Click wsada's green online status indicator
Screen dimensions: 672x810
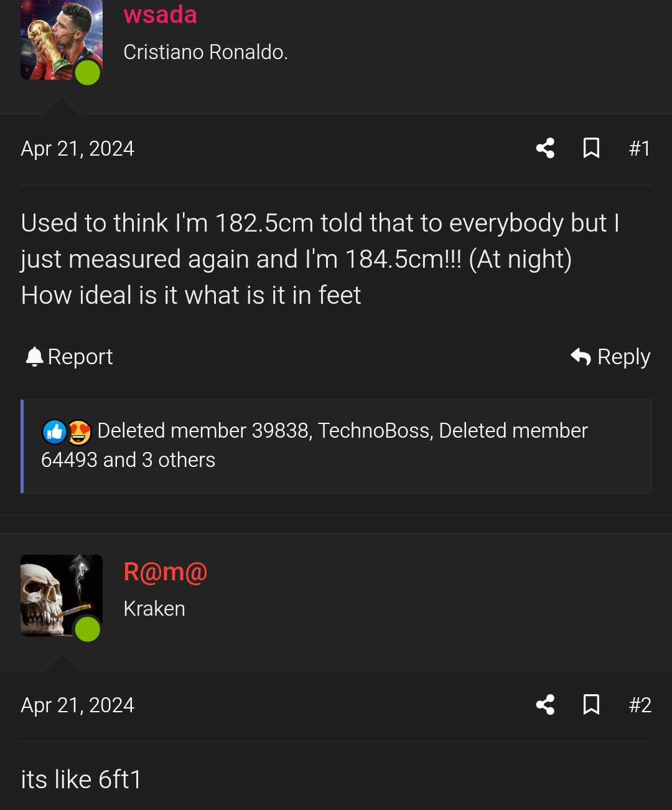(88, 73)
